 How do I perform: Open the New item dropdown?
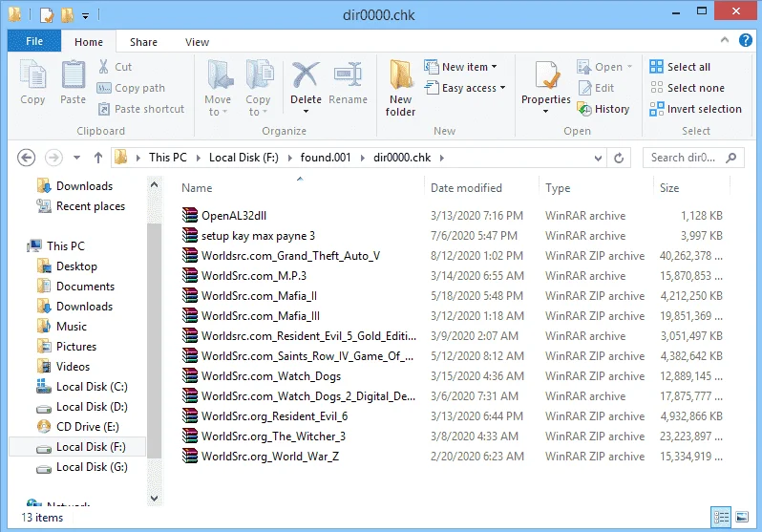460,67
